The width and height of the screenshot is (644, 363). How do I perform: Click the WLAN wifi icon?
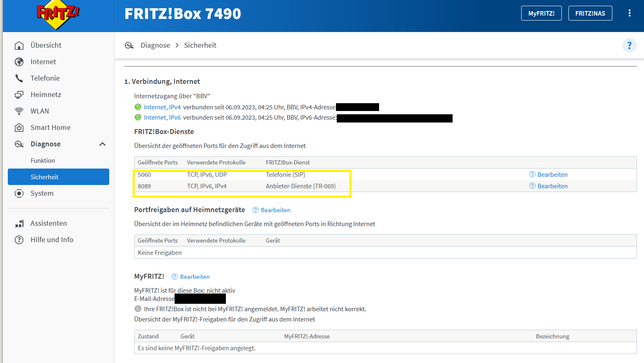[19, 111]
